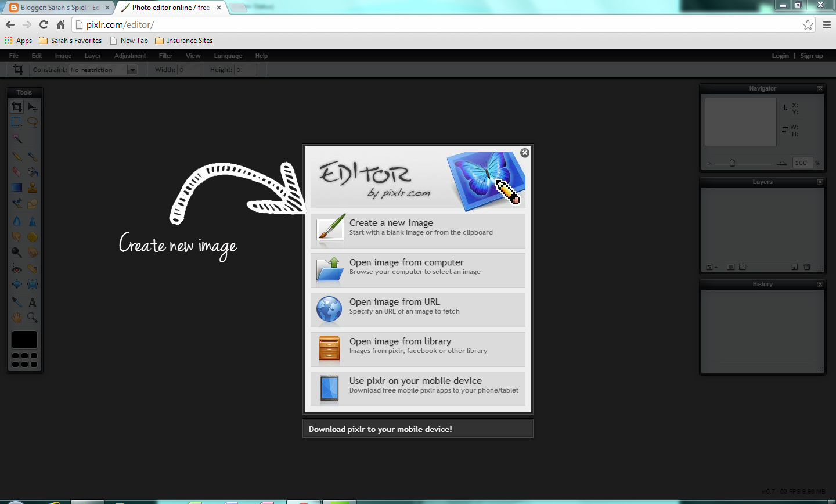Viewport: 836px width, 504px height.
Task: Choose Create a new image
Action: [418, 231]
